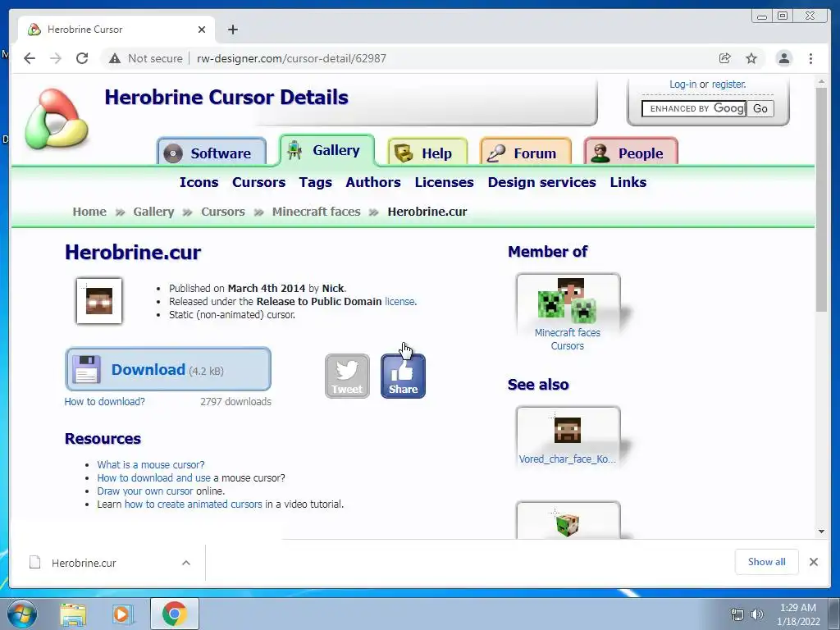The height and width of the screenshot is (630, 840).
Task: Open Windows Explorer from the taskbar
Action: 73,614
